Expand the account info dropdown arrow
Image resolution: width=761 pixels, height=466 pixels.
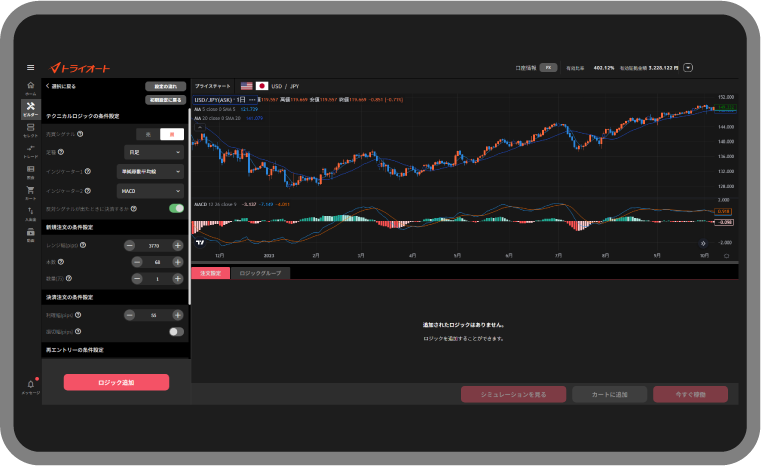click(688, 68)
